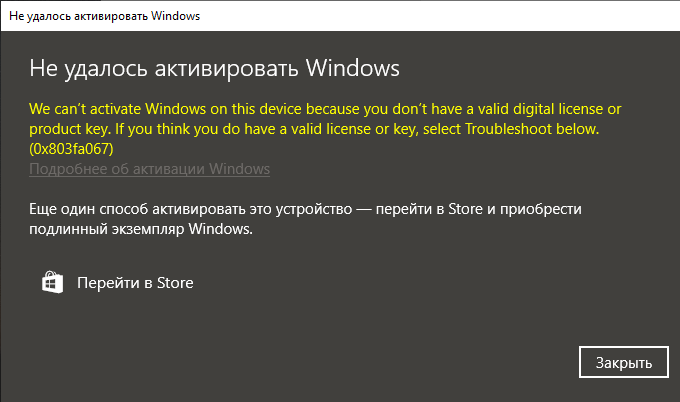Click the word 'Windows' in the title bar
Viewport: 680px width, 402px height.
(175, 16)
